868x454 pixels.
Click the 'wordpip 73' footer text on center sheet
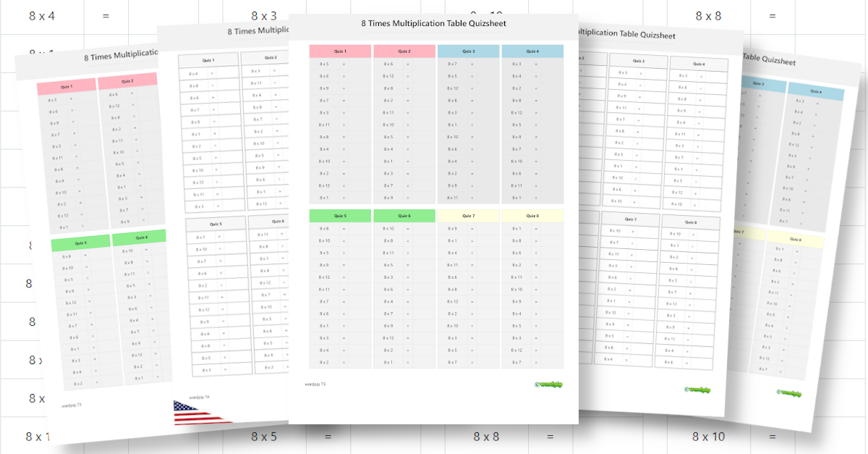316,384
